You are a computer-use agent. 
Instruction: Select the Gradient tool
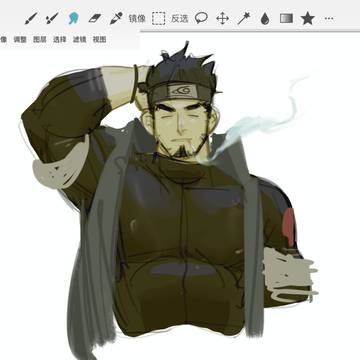click(x=286, y=18)
